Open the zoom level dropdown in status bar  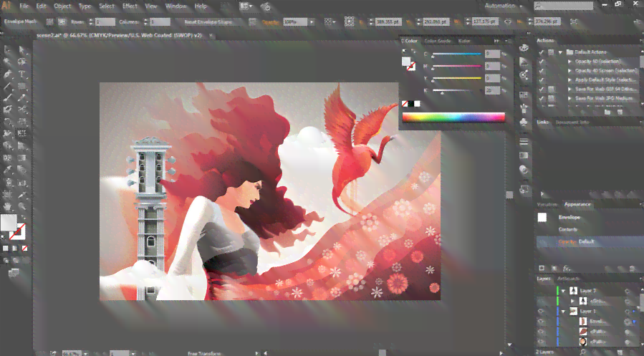[85, 353]
